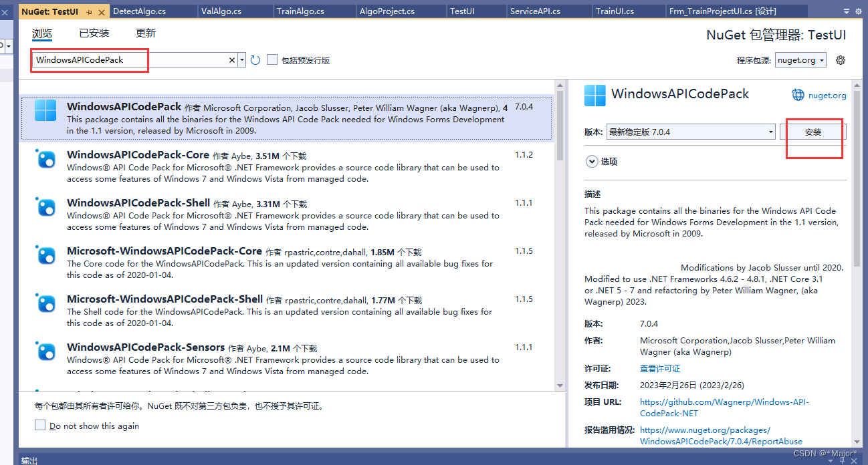Enable 包括预发行版 checkbox
Screen dimensions: 868x465
click(272, 59)
